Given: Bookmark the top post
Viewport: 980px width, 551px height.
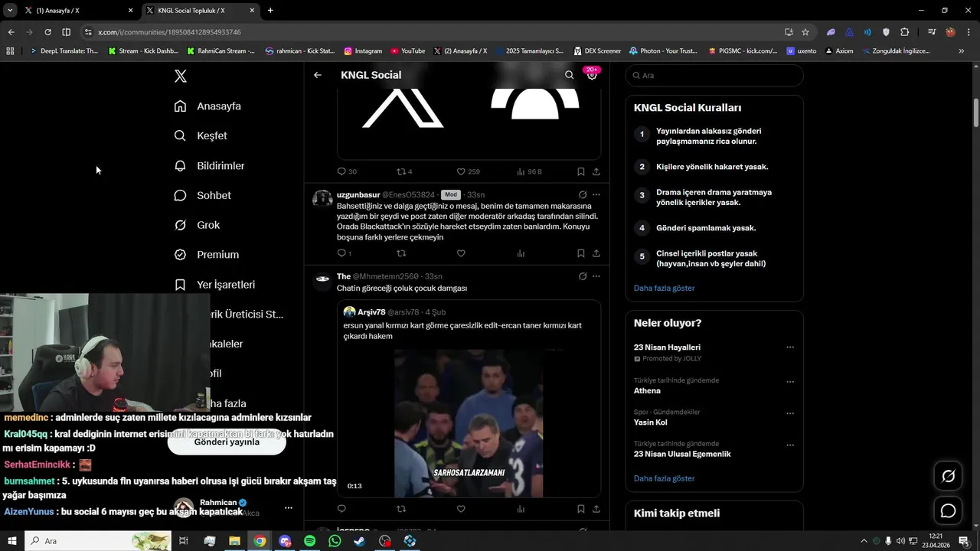Looking at the screenshot, I should click(580, 171).
